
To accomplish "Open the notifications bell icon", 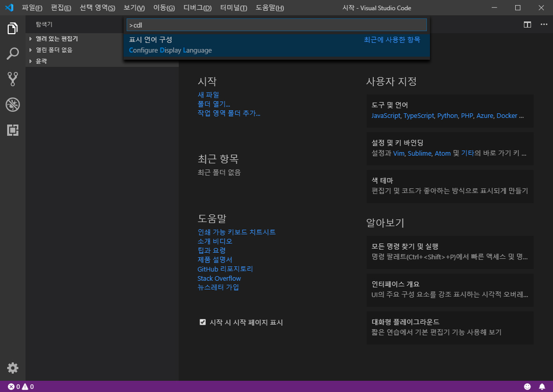I will point(542,386).
